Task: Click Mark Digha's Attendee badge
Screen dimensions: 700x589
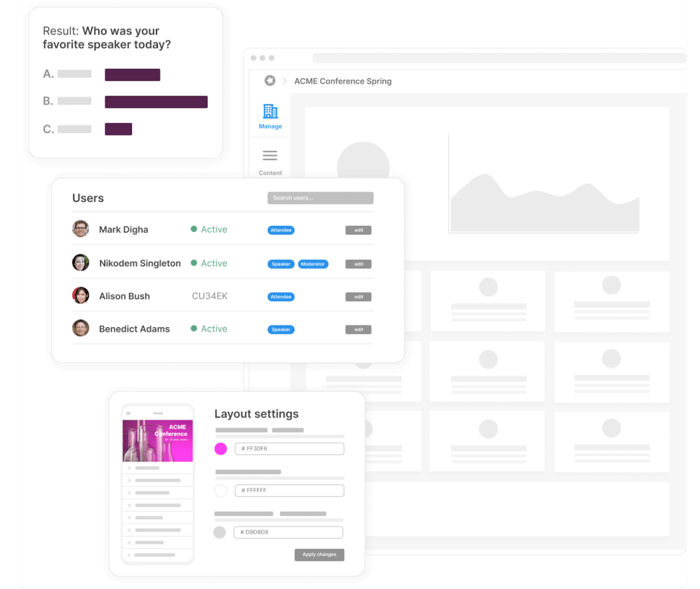Action: pos(281,230)
